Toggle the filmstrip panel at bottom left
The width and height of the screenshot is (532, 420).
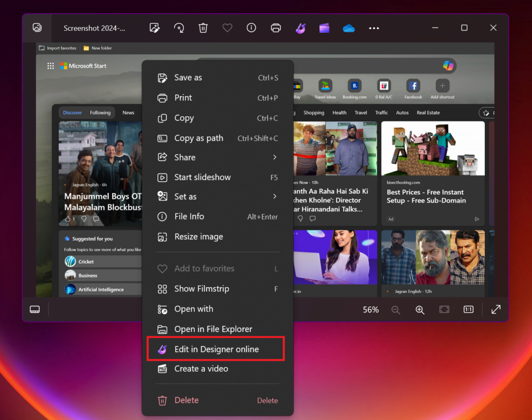point(34,309)
